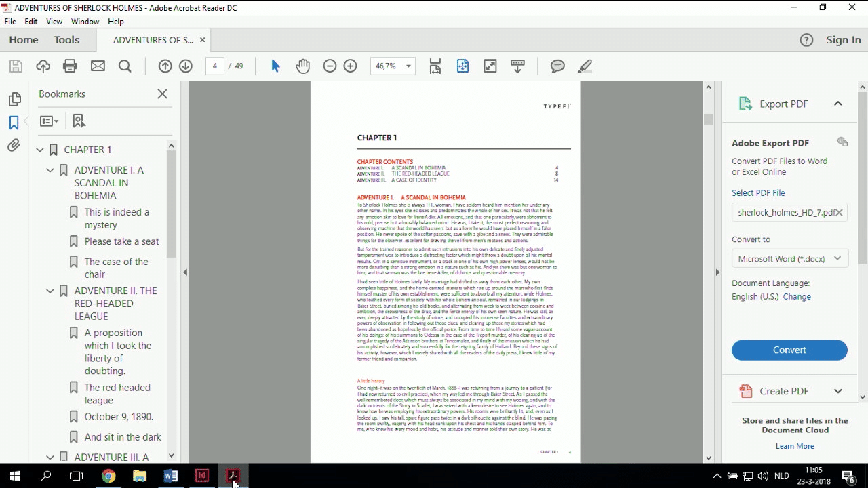This screenshot has height=488, width=868.
Task: Open the Edit menu
Action: pyautogui.click(x=31, y=22)
